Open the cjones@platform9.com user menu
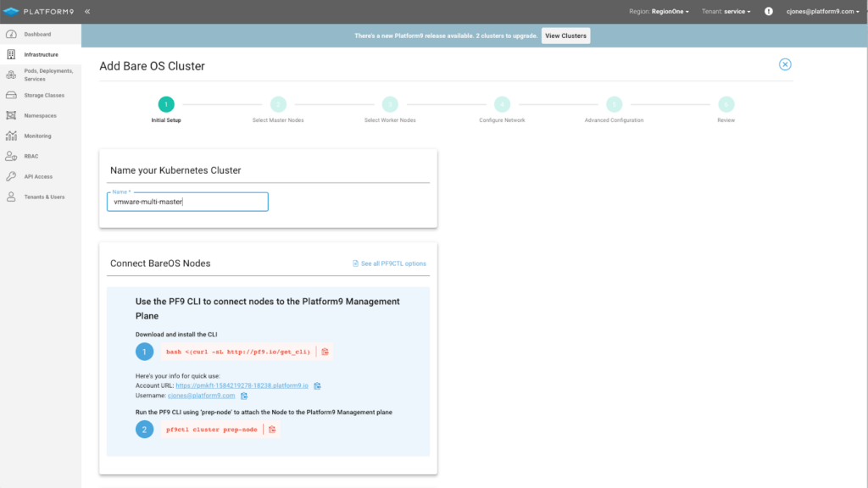 [822, 11]
